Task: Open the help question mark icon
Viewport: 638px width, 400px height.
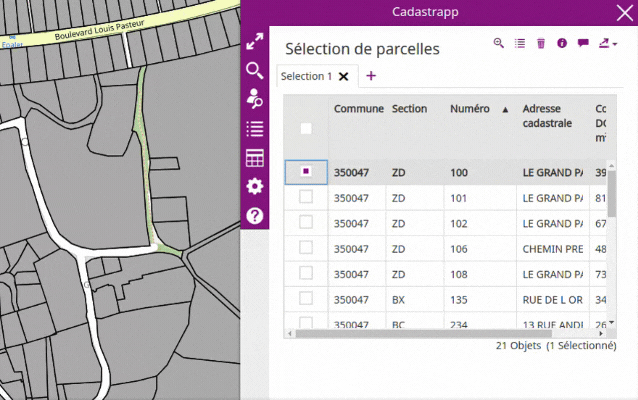Action: point(255,216)
